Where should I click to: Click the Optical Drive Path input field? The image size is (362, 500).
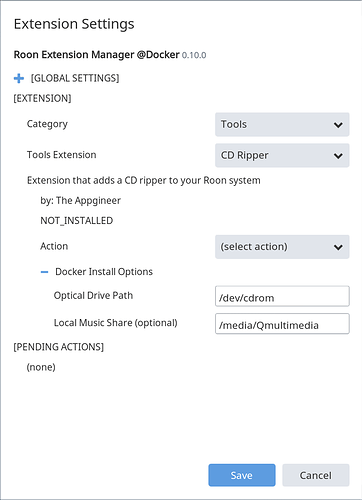click(282, 296)
